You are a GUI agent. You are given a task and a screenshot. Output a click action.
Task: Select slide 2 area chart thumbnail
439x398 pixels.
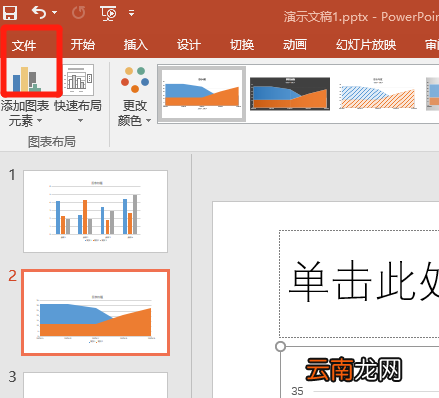click(x=96, y=312)
